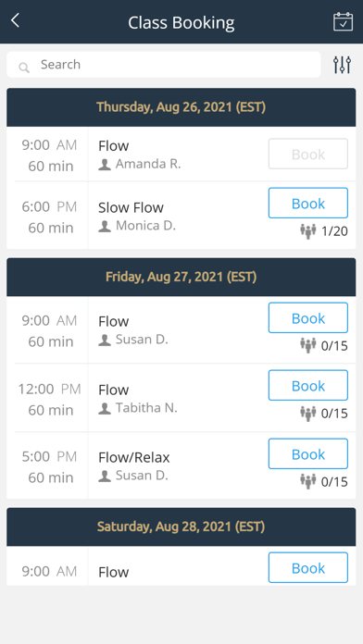Book the 12:00 PM Flow class

coord(308,385)
